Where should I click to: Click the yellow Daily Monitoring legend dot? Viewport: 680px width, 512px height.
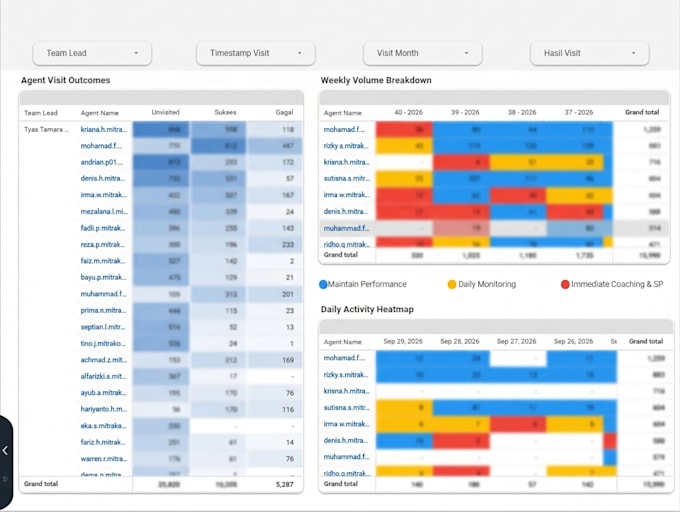[x=452, y=284]
